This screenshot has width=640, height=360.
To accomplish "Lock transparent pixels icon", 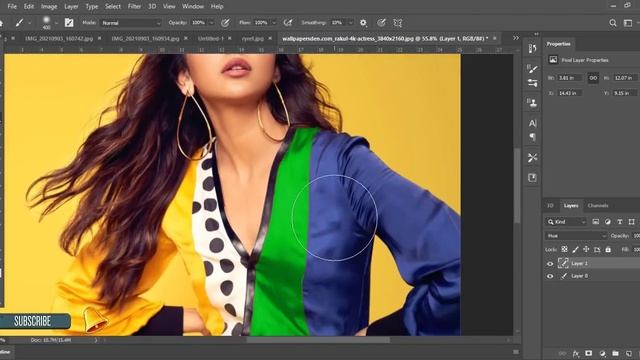I will click(564, 249).
